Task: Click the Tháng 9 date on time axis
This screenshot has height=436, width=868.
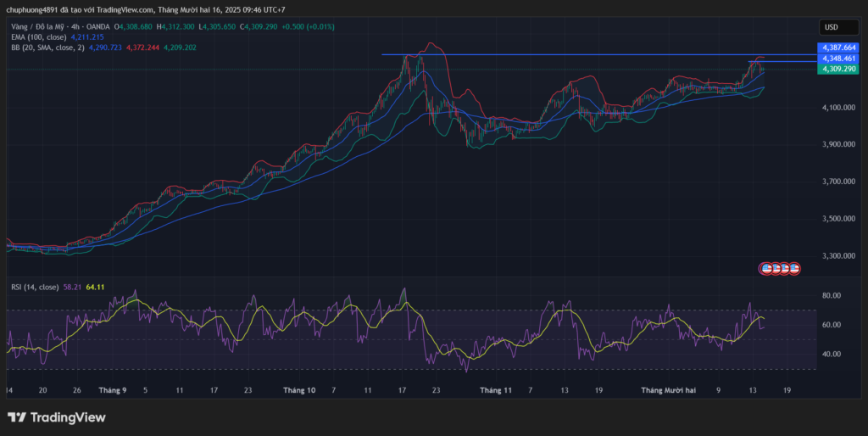Action: pyautogui.click(x=113, y=390)
